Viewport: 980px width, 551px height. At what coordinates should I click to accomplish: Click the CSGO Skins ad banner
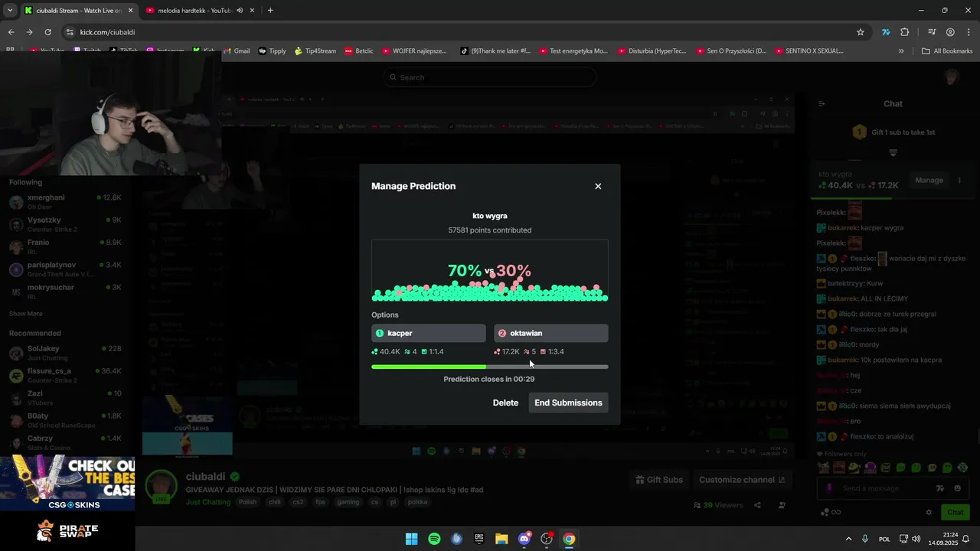point(67,483)
